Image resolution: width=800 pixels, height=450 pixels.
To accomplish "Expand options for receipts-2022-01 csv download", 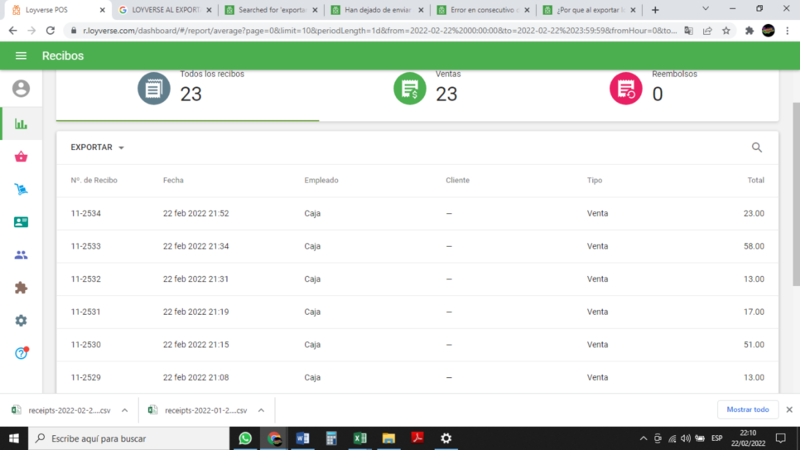I will coord(261,410).
